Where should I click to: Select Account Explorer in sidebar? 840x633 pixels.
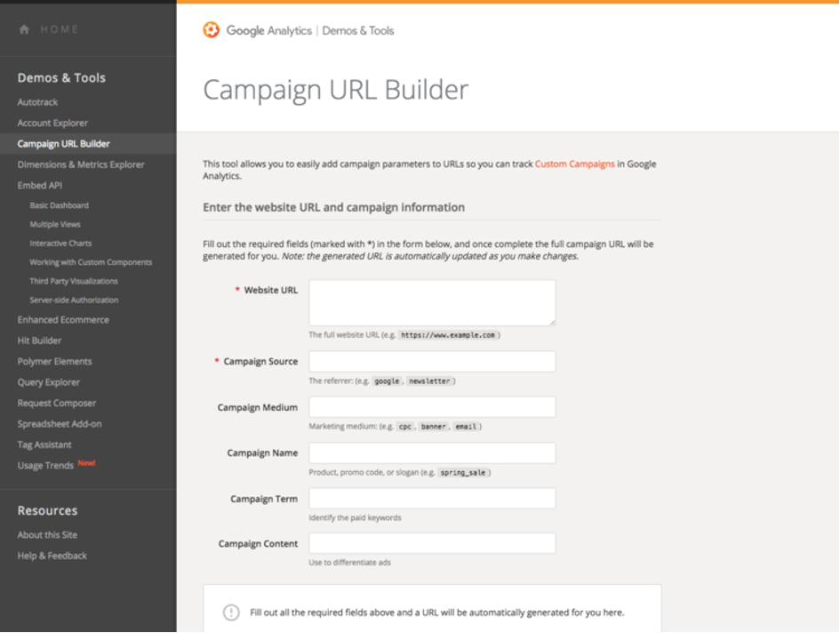pyautogui.click(x=52, y=123)
